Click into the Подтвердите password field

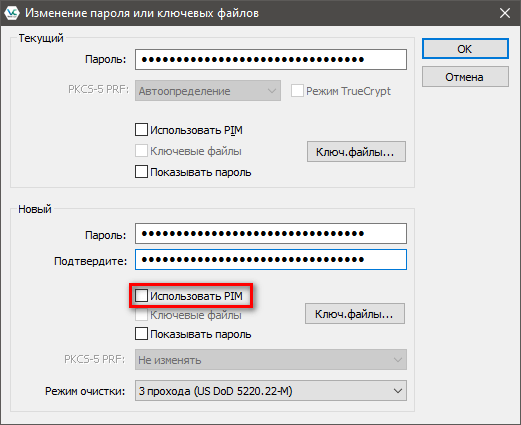click(271, 259)
